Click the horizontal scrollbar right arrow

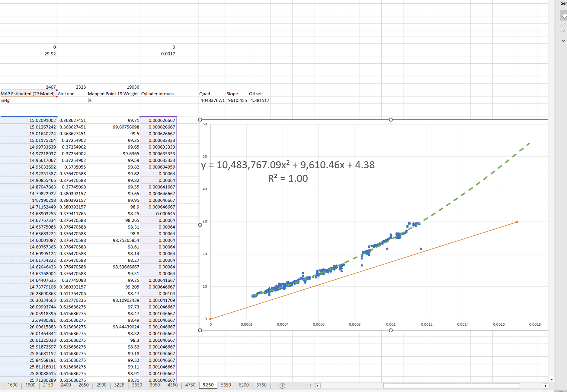(x=545, y=386)
